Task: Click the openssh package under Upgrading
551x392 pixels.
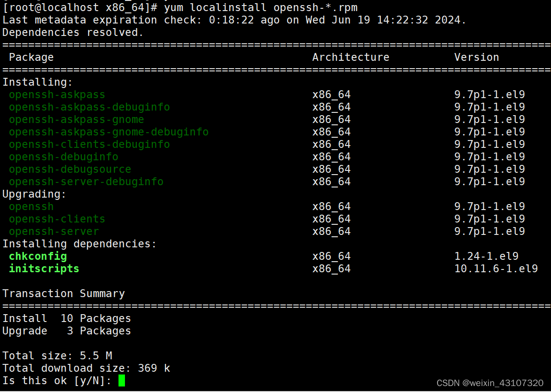Action: (31, 206)
